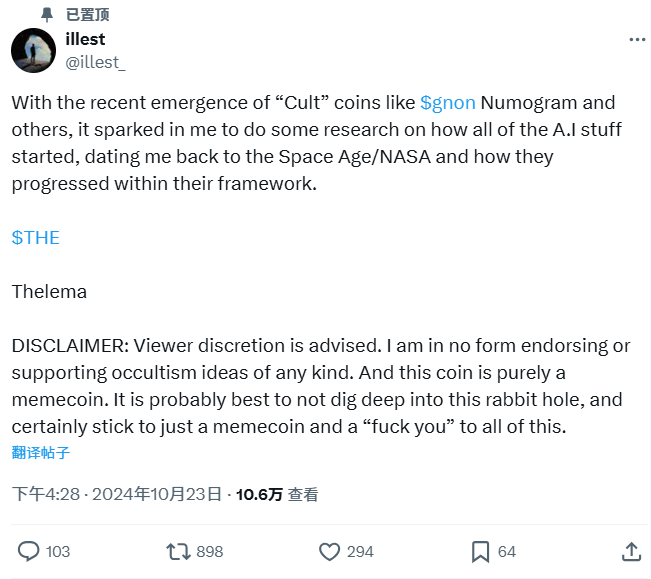Open the $gnon cashtag link

448,103
